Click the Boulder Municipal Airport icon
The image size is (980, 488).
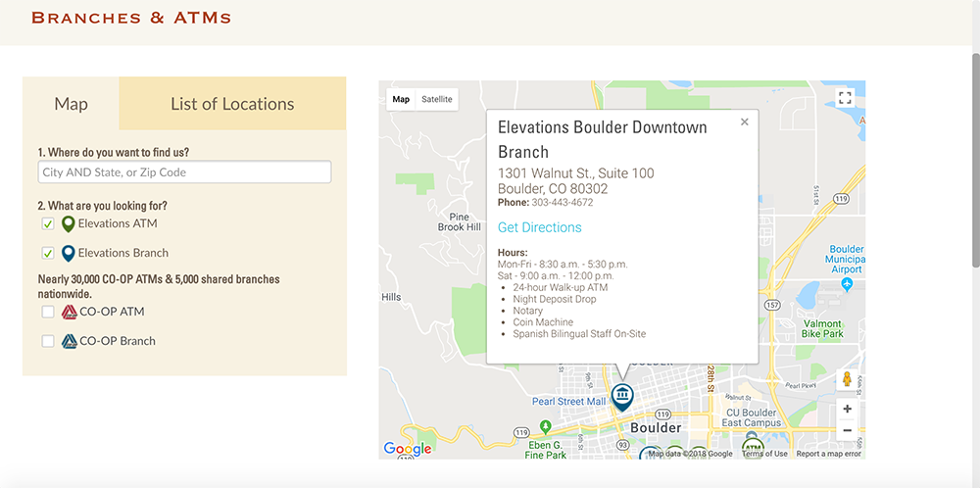847,285
